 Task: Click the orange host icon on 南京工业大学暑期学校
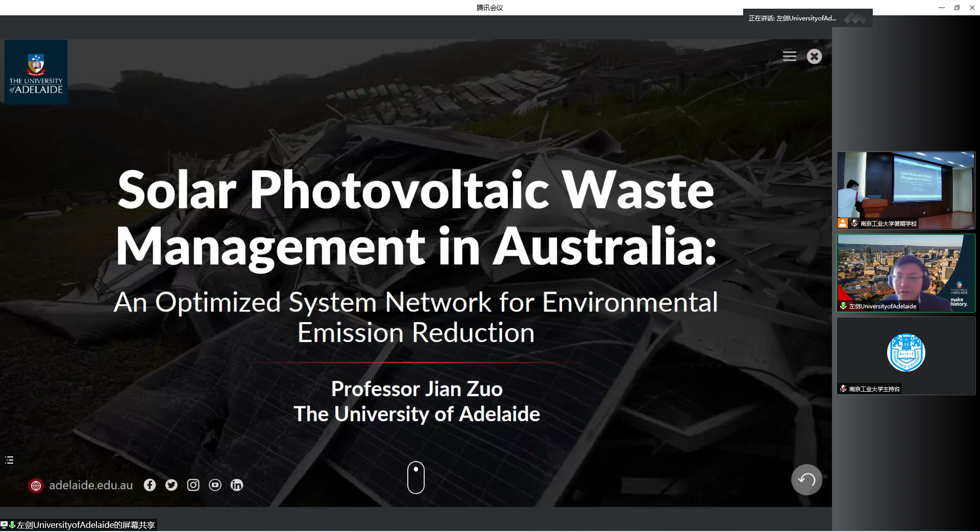coord(843,223)
